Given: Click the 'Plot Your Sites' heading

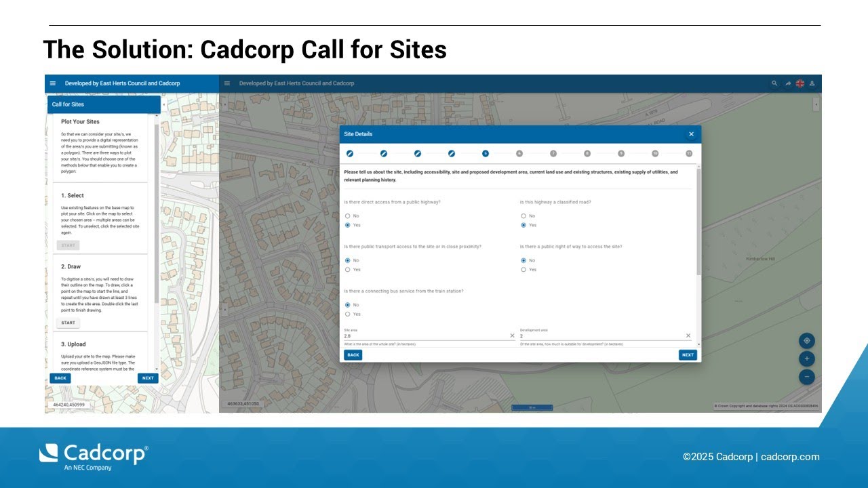Looking at the screenshot, I should 80,122.
